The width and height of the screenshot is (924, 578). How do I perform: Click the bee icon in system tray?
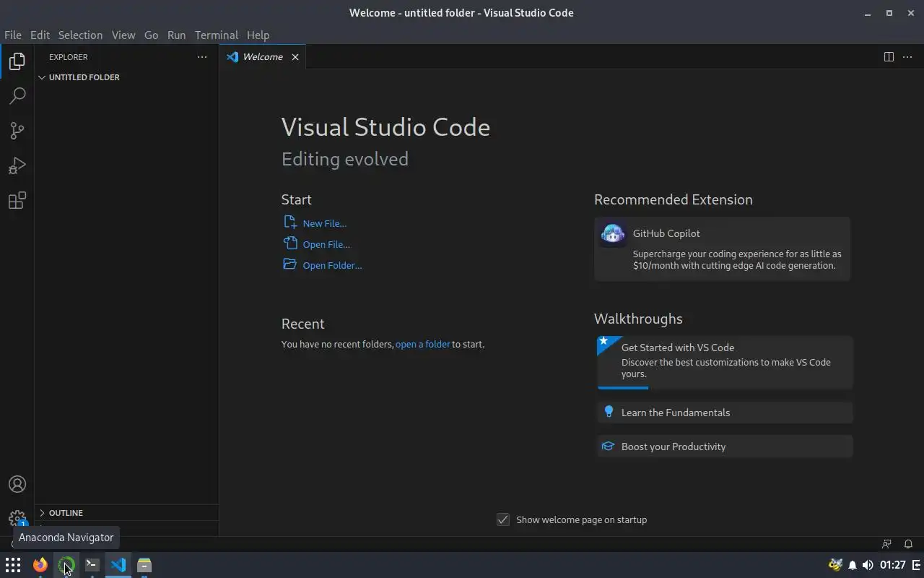(x=836, y=565)
